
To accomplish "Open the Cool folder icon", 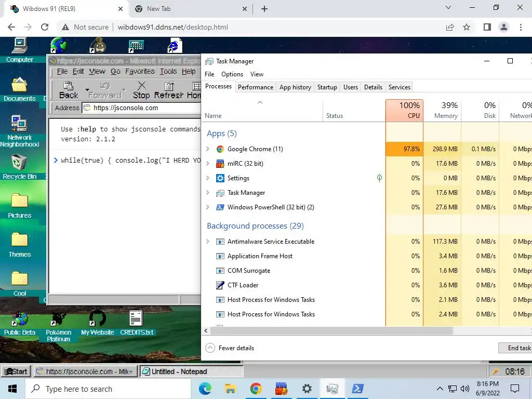I will coord(19,284).
